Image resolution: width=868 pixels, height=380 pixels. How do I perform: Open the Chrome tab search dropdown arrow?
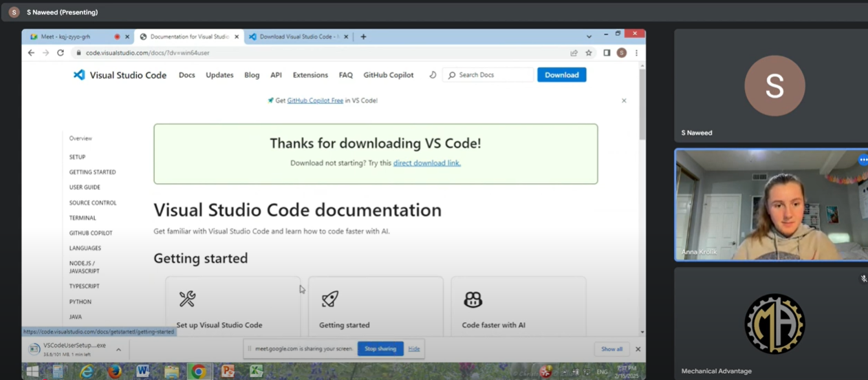pyautogui.click(x=589, y=36)
